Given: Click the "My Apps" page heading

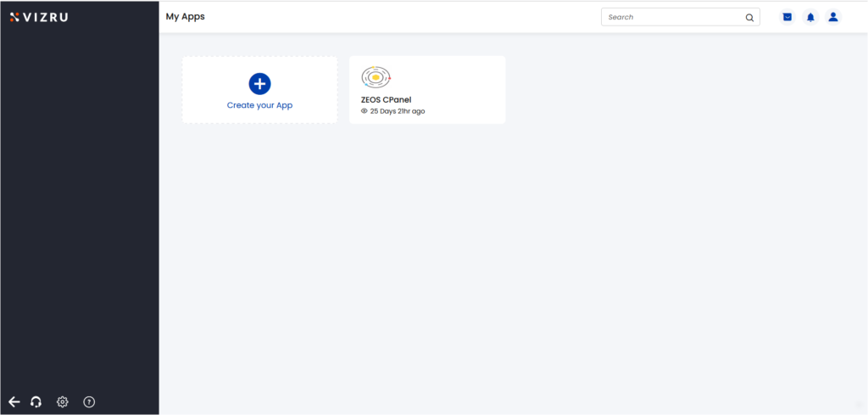Looking at the screenshot, I should tap(185, 16).
